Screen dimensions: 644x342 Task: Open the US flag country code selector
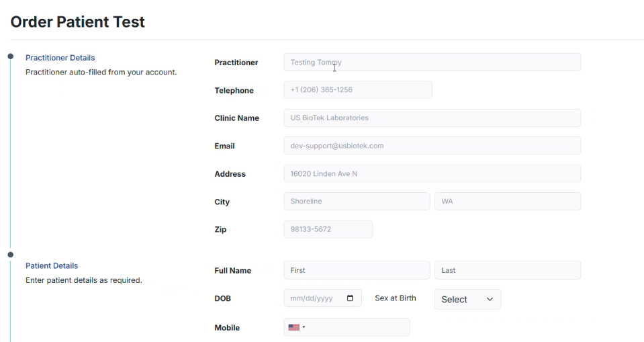coord(297,327)
